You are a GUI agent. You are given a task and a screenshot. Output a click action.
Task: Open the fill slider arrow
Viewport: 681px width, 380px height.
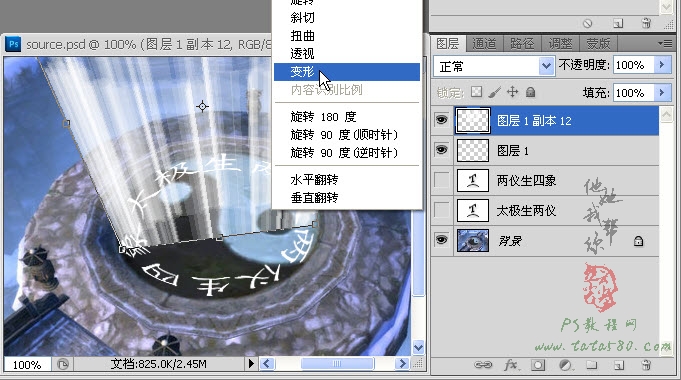(x=662, y=93)
